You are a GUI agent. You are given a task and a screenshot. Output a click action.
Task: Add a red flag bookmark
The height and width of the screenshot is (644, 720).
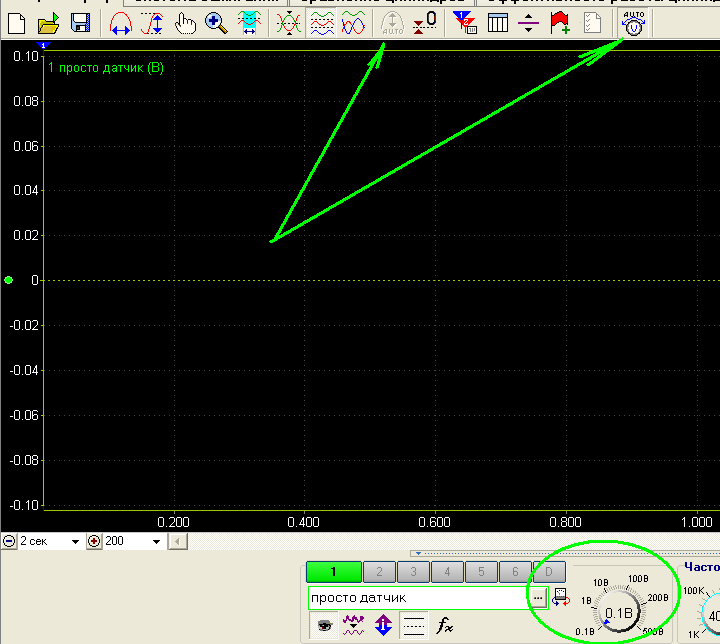[x=560, y=23]
